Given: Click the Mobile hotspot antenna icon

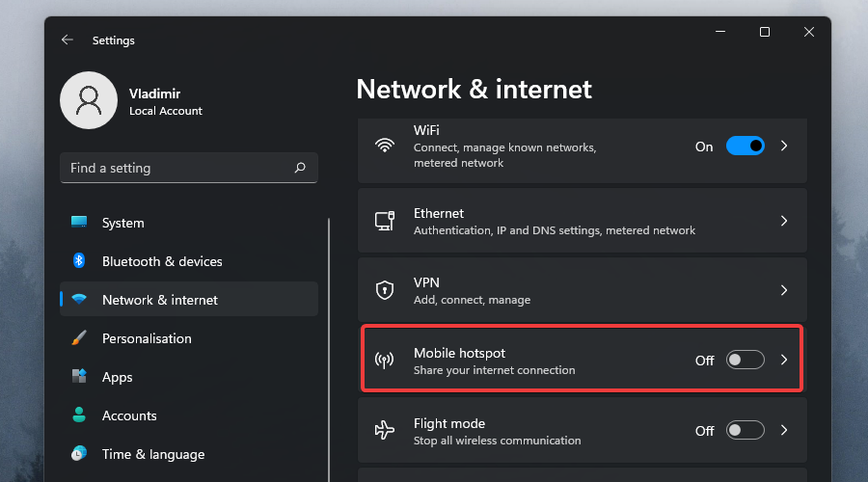Looking at the screenshot, I should [385, 361].
